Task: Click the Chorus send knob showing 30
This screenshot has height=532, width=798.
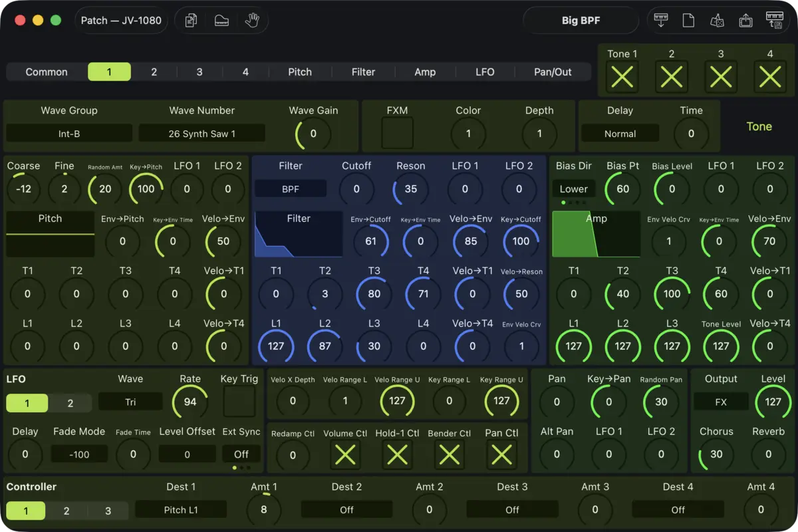Action: pos(716,454)
